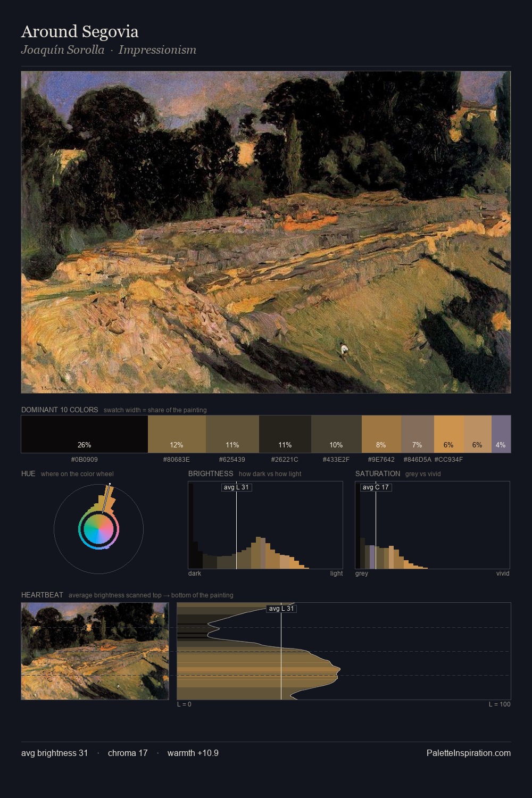Image resolution: width=532 pixels, height=798 pixels.
Task: Select the first 11% swatch #625439
Action: [x=232, y=434]
